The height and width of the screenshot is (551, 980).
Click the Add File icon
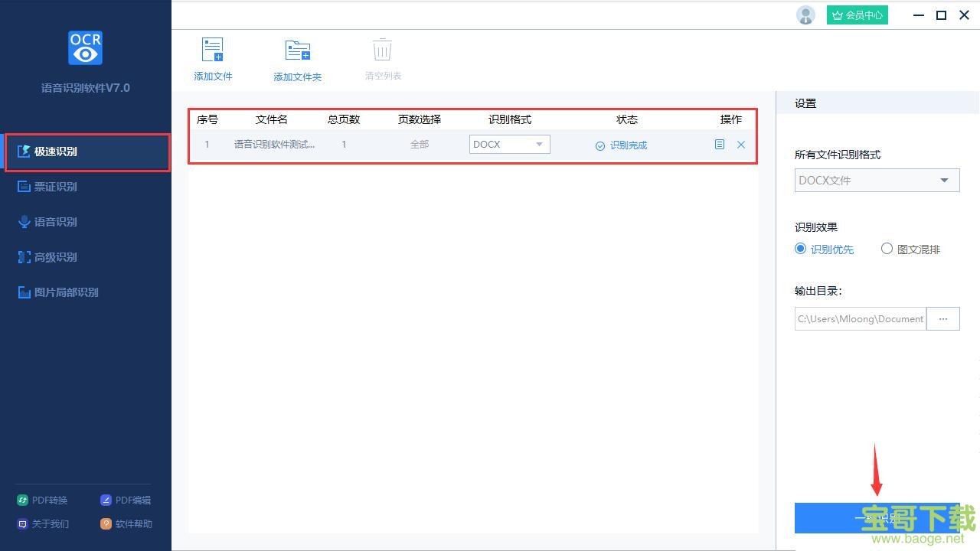[213, 50]
